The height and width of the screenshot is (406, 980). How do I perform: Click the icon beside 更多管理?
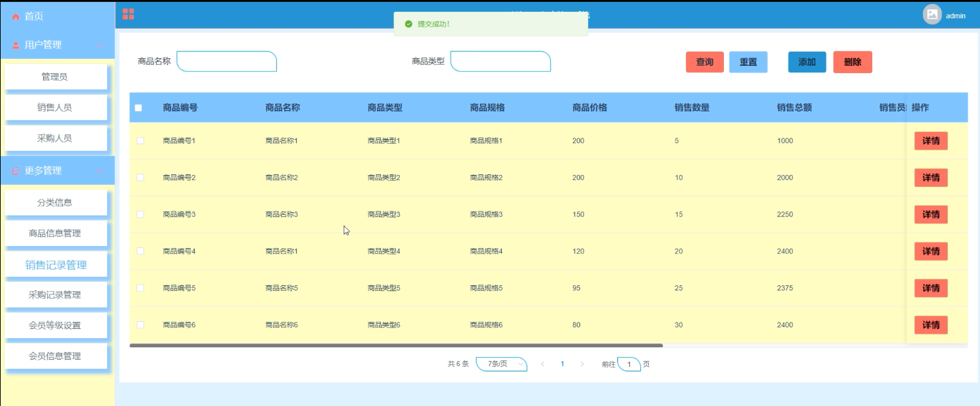point(16,171)
